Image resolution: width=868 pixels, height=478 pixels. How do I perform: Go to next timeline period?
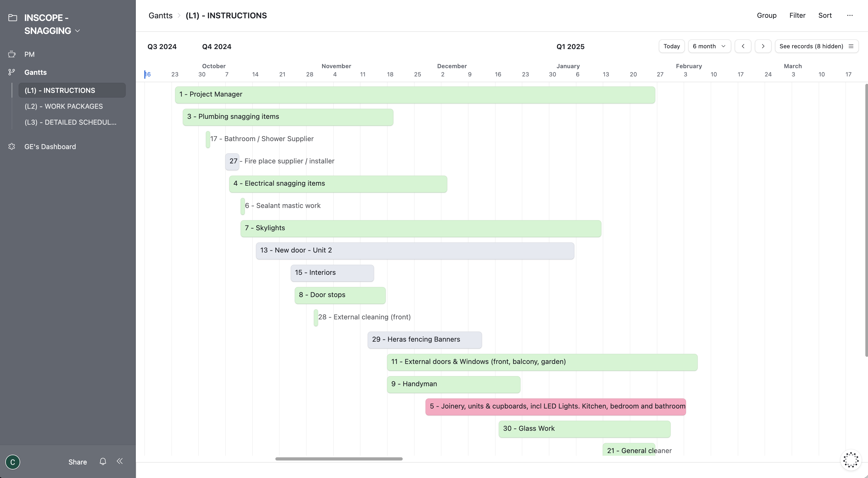pos(763,46)
